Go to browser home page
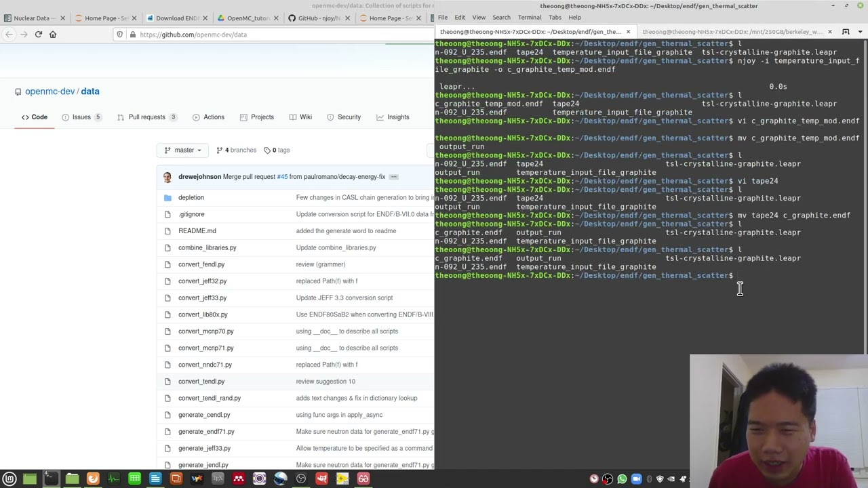The image size is (868, 488). click(x=53, y=35)
